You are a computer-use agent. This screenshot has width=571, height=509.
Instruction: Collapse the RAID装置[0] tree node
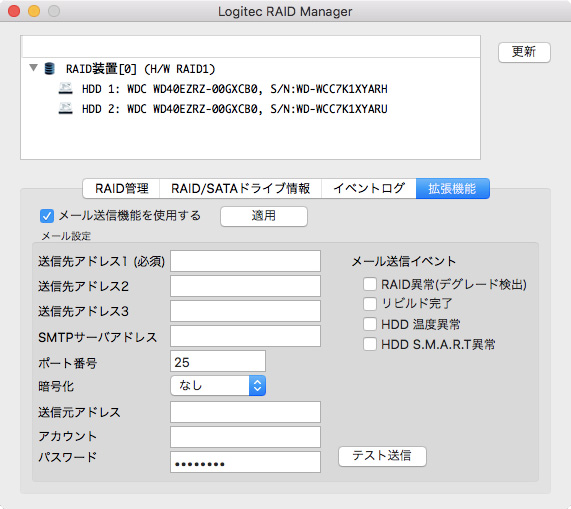tap(34, 68)
